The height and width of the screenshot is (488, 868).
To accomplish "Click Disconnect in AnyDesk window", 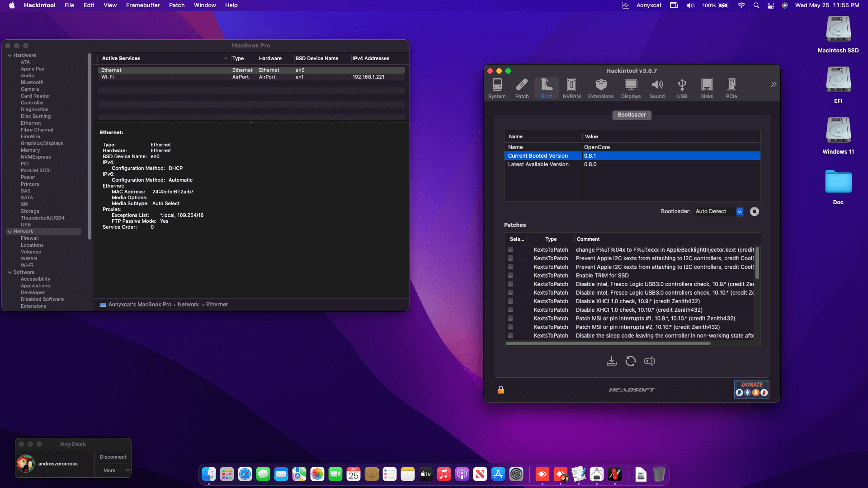I will [113, 457].
